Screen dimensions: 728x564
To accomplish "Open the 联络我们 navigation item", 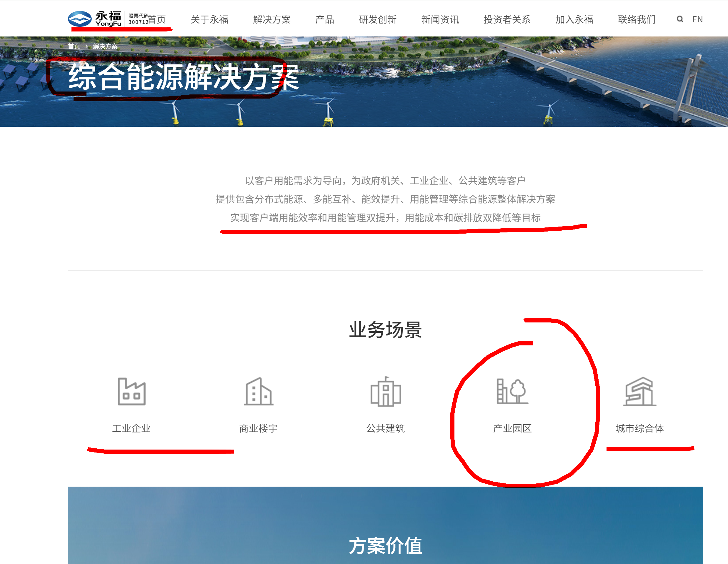I will tap(636, 19).
